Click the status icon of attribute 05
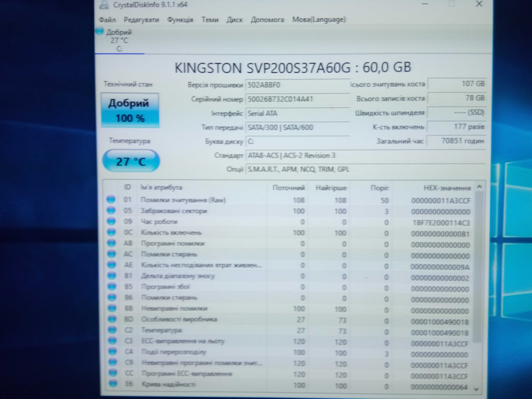This screenshot has width=532, height=399. pos(111,210)
